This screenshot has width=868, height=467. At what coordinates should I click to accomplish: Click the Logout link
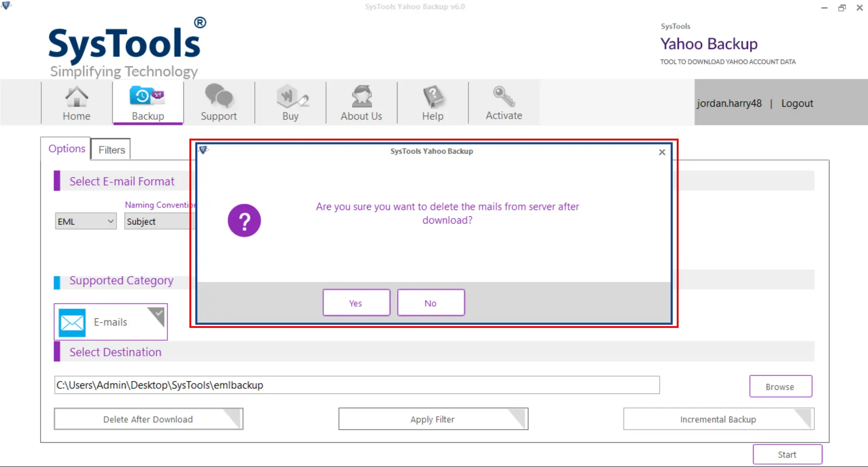pyautogui.click(x=797, y=103)
